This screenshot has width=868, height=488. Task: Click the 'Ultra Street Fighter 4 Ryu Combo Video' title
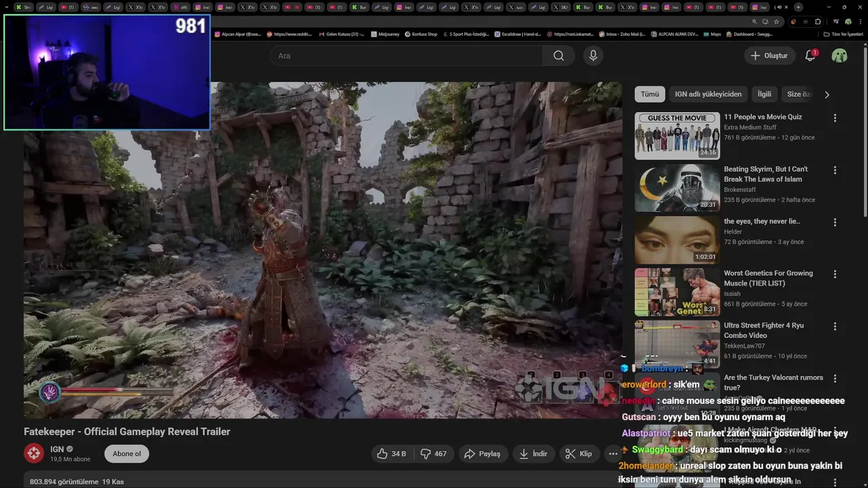tap(764, 330)
